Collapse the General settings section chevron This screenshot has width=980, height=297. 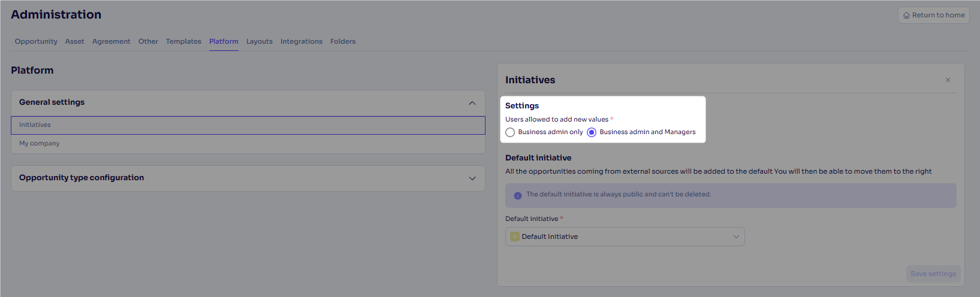[472, 103]
